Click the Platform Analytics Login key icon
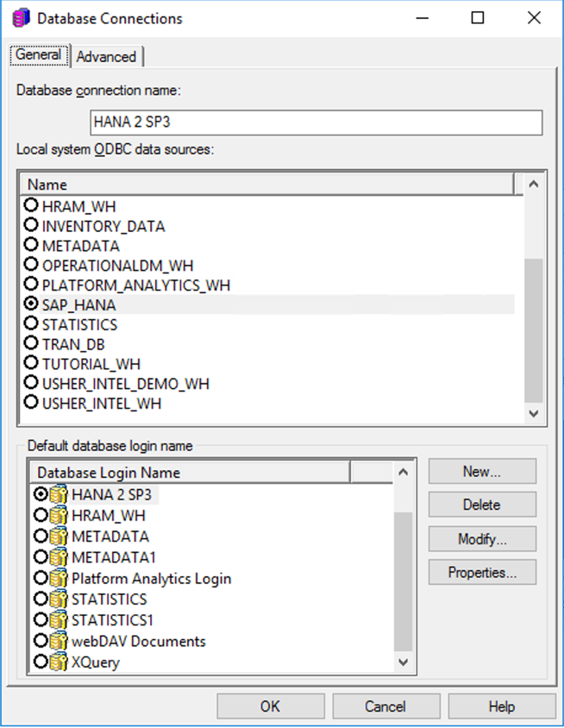Viewport: 564px width, 728px height. (x=59, y=579)
